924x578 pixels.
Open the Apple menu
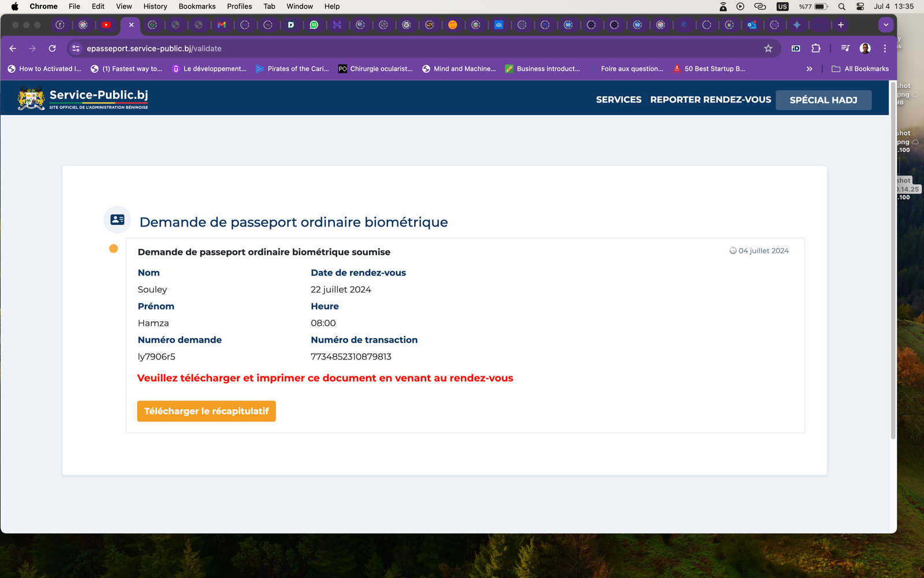14,6
